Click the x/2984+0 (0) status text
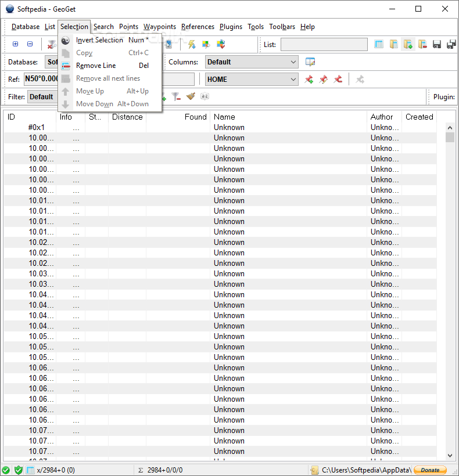The height and width of the screenshot is (476, 459). click(56, 470)
